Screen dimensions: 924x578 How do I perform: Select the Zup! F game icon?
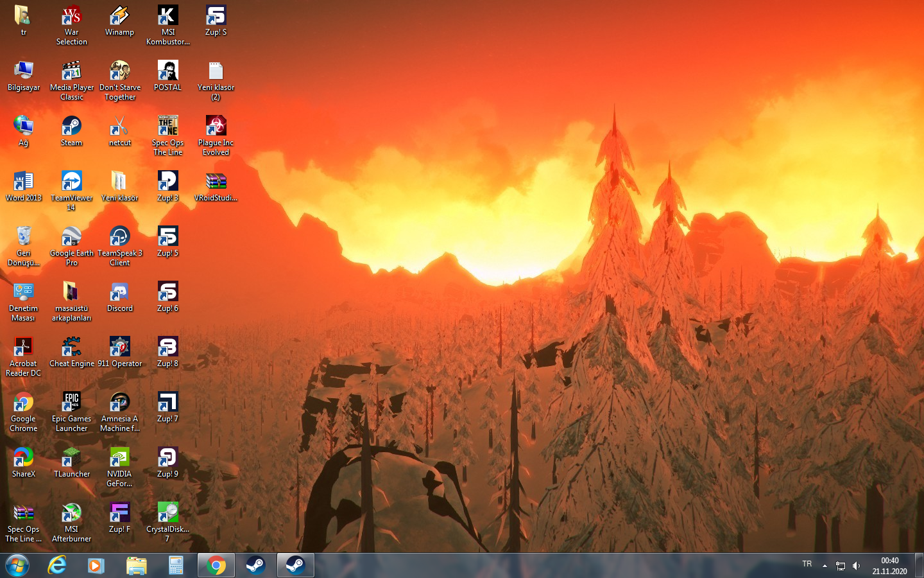[x=120, y=518]
